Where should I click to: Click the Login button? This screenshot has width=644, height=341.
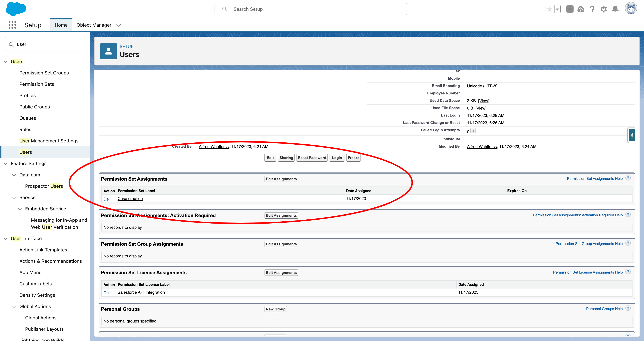coord(337,158)
